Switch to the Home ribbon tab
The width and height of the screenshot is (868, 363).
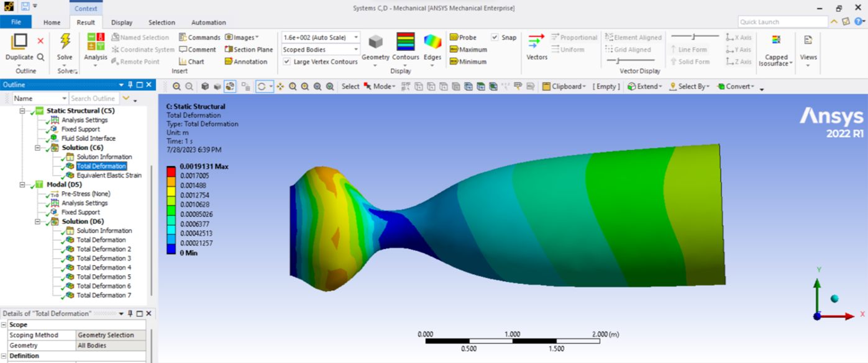(x=52, y=22)
